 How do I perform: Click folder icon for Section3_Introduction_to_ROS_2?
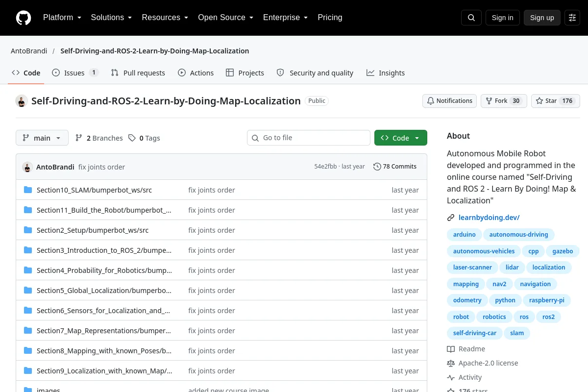[x=28, y=250]
